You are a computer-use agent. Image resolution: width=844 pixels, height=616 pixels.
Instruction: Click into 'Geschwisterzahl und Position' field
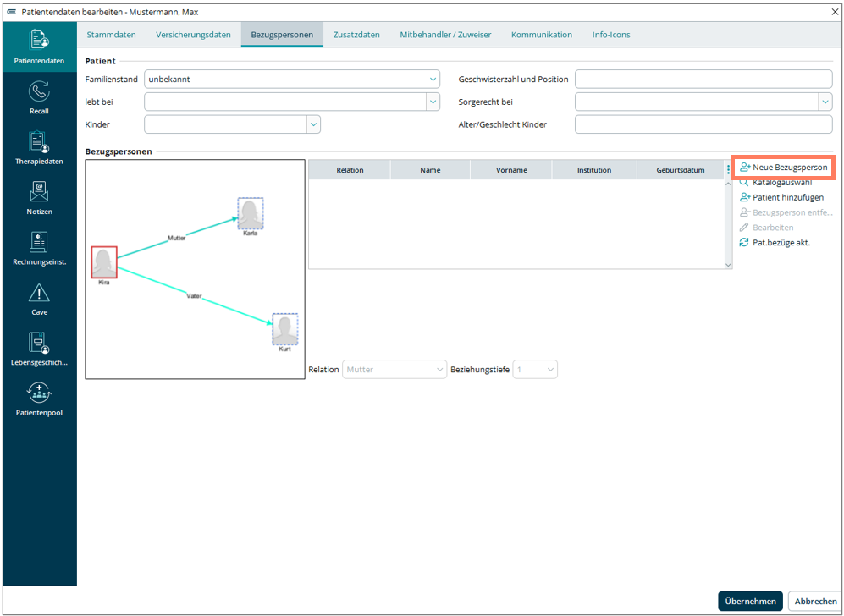[x=703, y=79]
